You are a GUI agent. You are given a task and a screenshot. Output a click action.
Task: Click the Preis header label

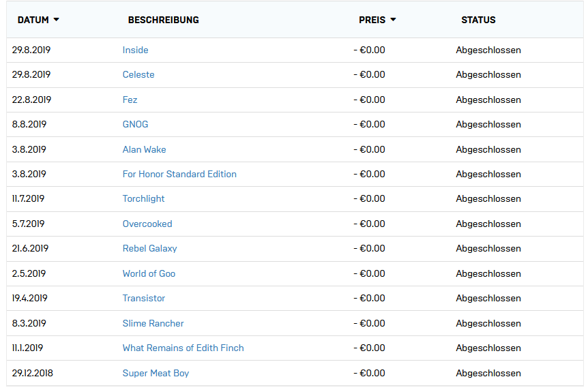[372, 20]
